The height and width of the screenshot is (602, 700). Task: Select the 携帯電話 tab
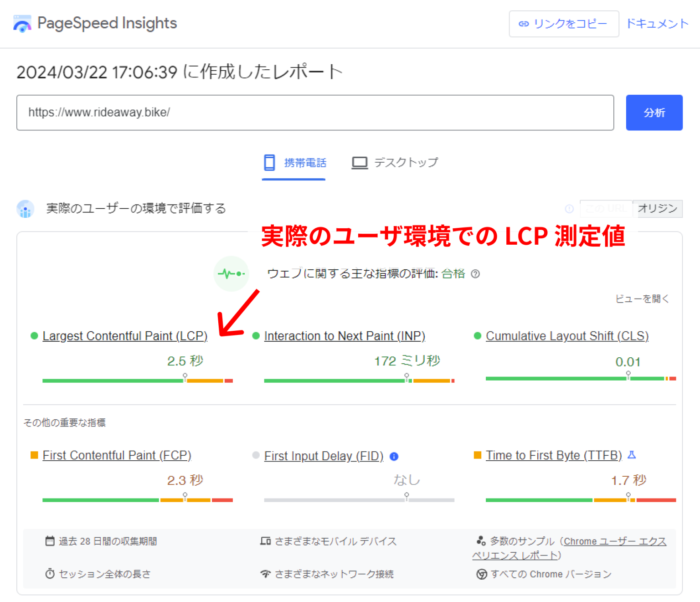[x=294, y=163]
